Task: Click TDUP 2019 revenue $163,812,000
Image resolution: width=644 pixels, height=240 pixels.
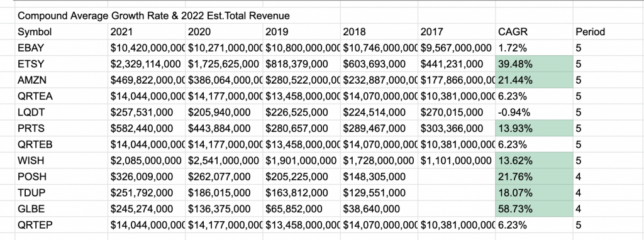Action: tap(302, 192)
